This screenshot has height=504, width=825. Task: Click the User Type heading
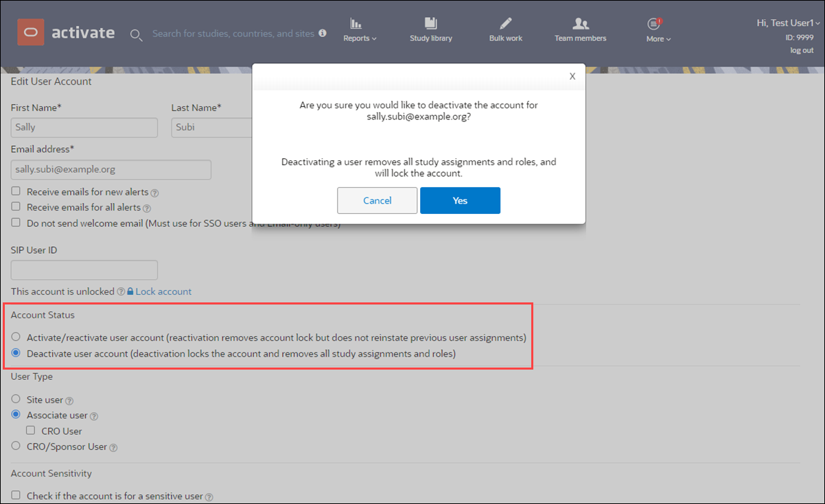(x=32, y=376)
